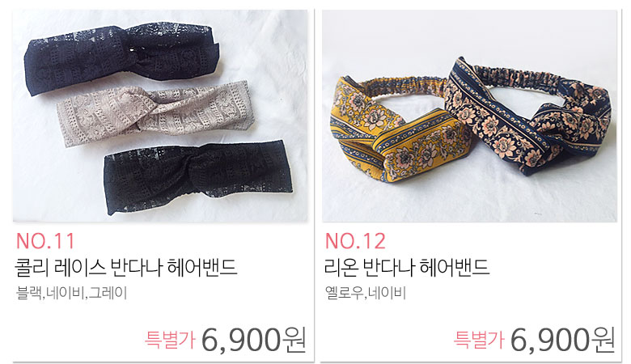Click the 6,900원 price of NO.11
The image size is (631, 364).
(253, 340)
